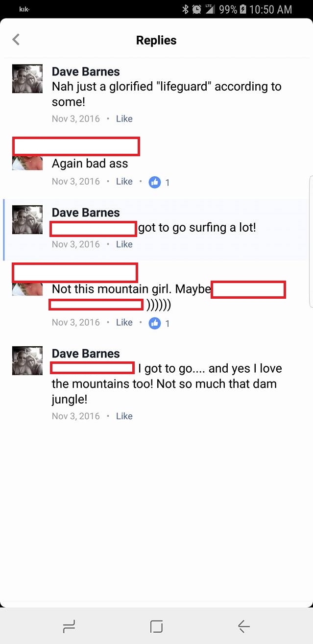Like the "Again bad ass" comment
The height and width of the screenshot is (644, 313).
pos(124,181)
